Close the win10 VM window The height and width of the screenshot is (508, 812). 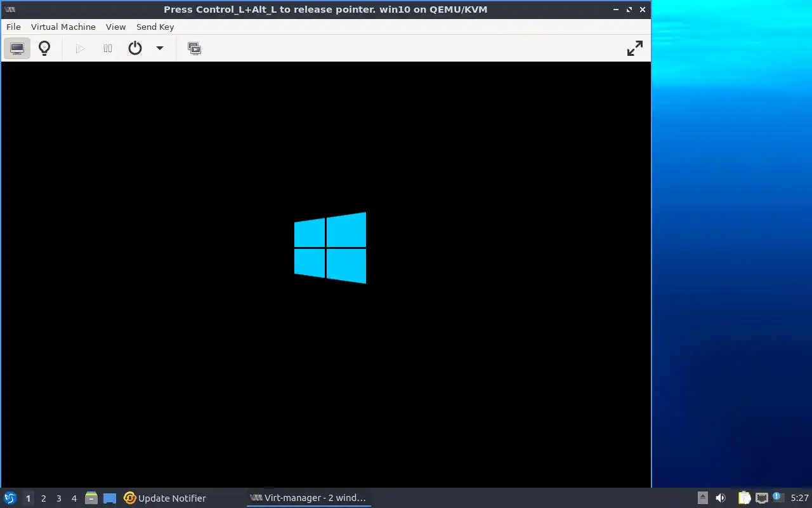[643, 10]
